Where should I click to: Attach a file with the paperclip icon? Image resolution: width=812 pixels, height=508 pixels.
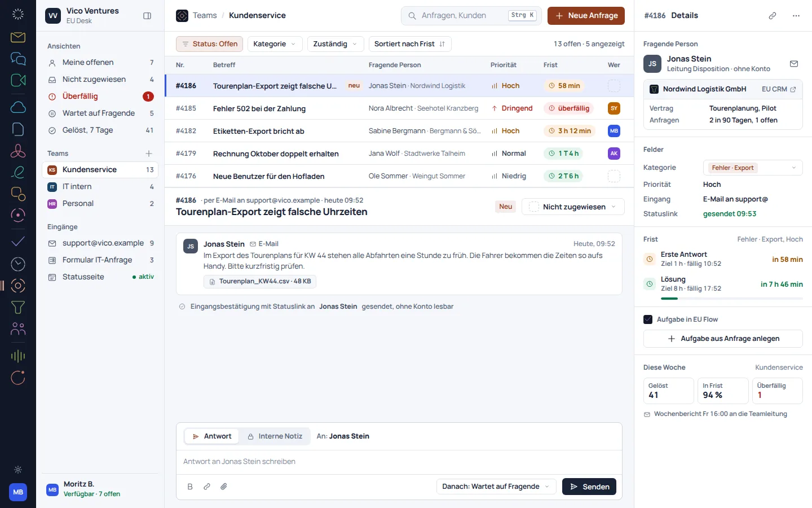224,487
